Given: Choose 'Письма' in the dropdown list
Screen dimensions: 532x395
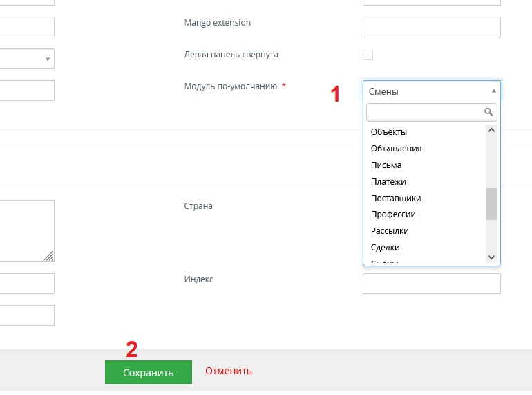Looking at the screenshot, I should [x=386, y=165].
